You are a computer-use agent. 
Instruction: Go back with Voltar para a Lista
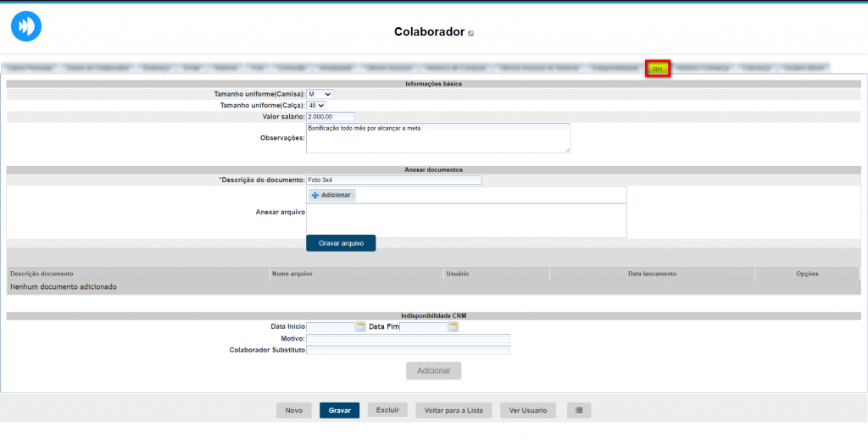coord(453,410)
